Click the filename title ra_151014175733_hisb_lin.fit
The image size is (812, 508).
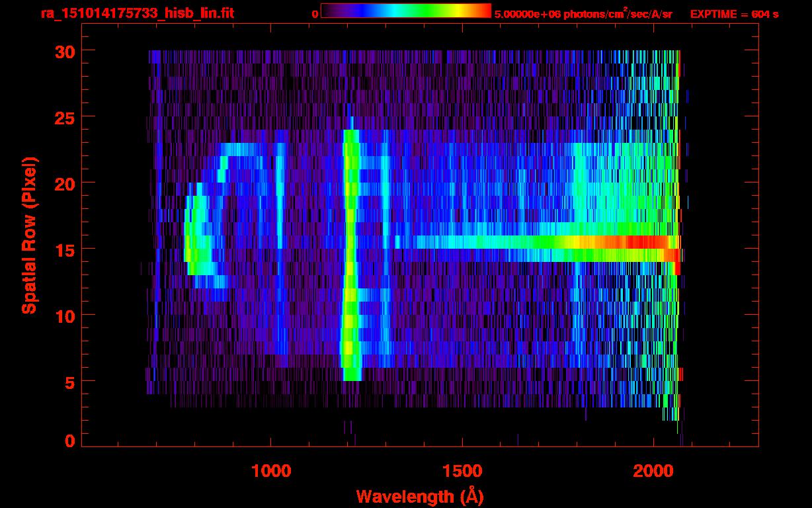[137, 13]
